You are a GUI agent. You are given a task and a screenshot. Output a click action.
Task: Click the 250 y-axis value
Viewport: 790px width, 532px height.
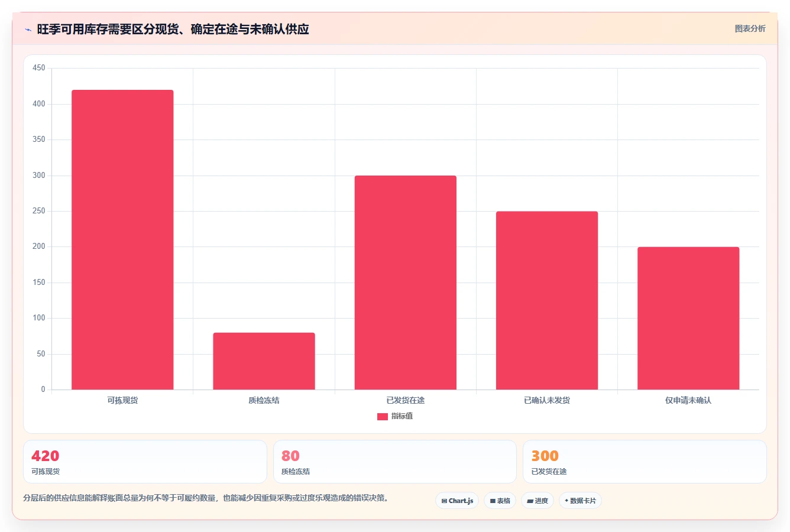coord(39,211)
